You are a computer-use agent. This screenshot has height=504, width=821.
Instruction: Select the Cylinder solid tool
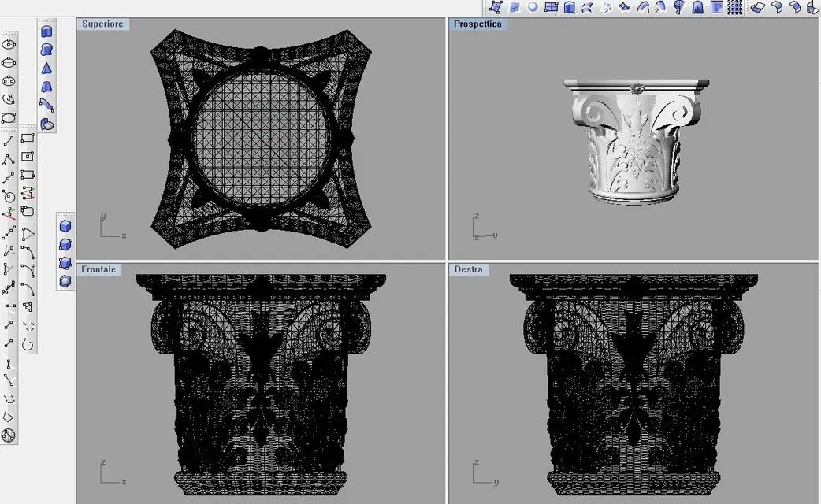[x=46, y=32]
